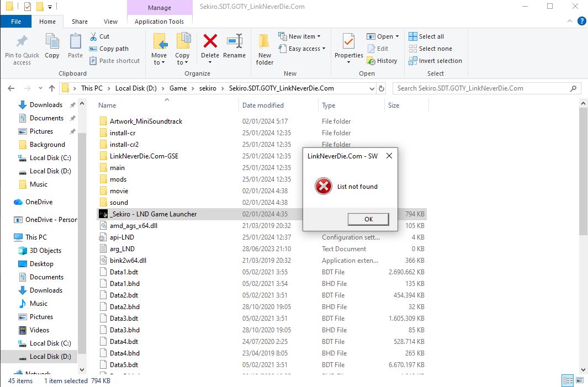Select the mods folder
This screenshot has width=588, height=387.
click(118, 179)
